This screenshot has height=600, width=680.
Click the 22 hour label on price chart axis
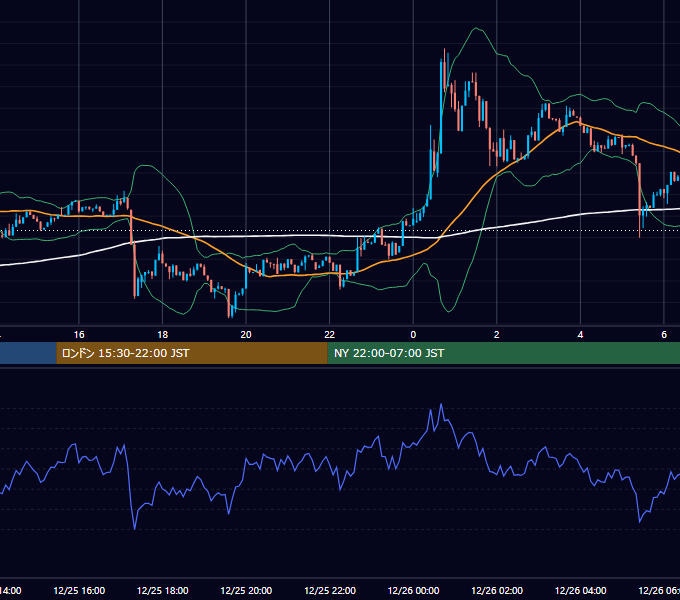click(x=330, y=335)
